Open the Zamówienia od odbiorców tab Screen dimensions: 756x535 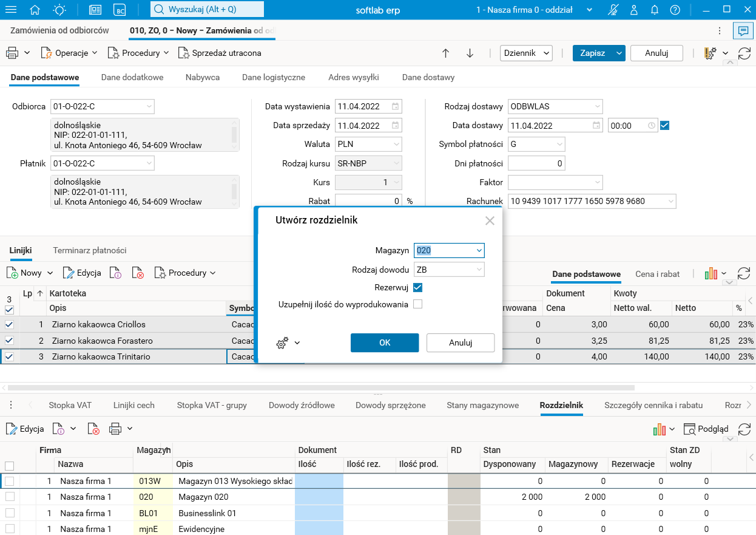59,30
